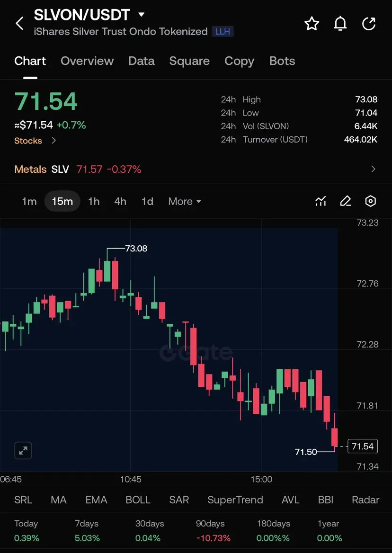The image size is (392, 553).
Task: Select the 15m timeframe
Action: 62,201
